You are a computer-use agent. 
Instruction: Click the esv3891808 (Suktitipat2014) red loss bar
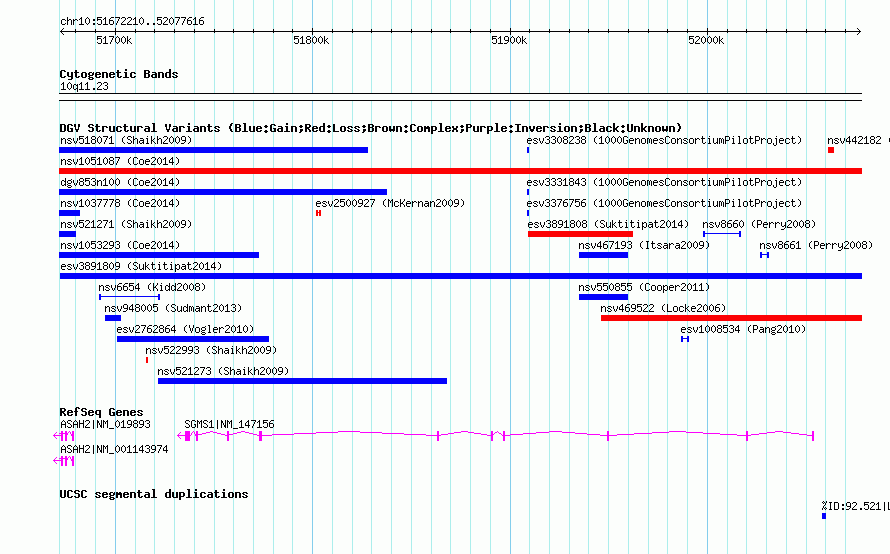580,234
